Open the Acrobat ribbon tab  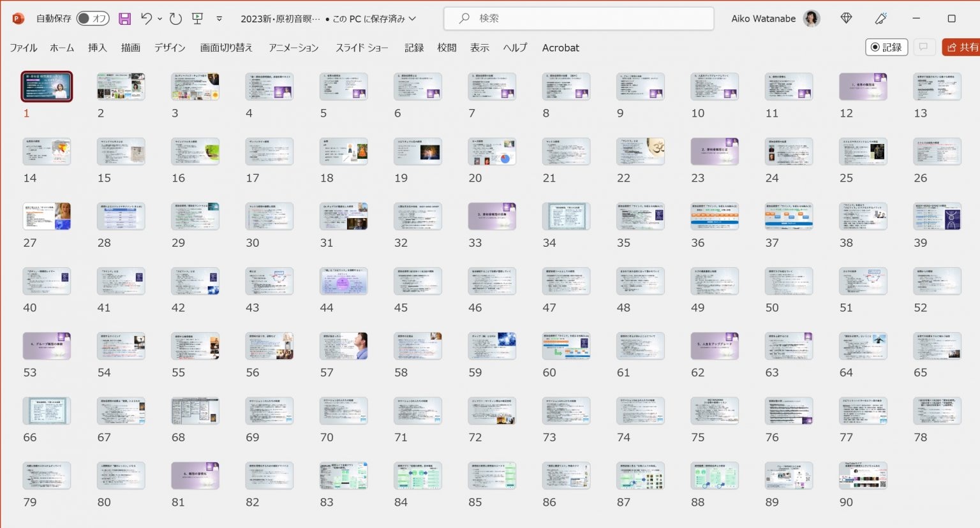tap(560, 48)
